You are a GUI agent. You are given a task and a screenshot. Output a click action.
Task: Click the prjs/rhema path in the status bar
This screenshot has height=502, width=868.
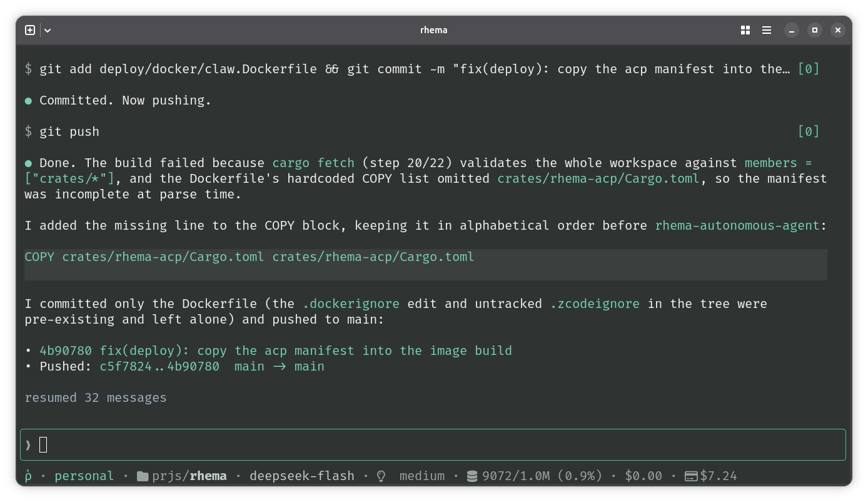pyautogui.click(x=189, y=476)
